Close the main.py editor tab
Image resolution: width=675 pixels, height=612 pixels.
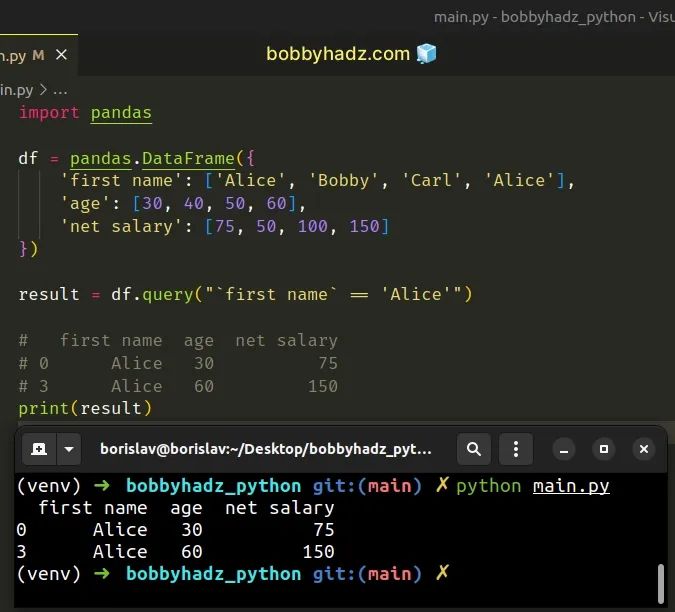[x=62, y=55]
